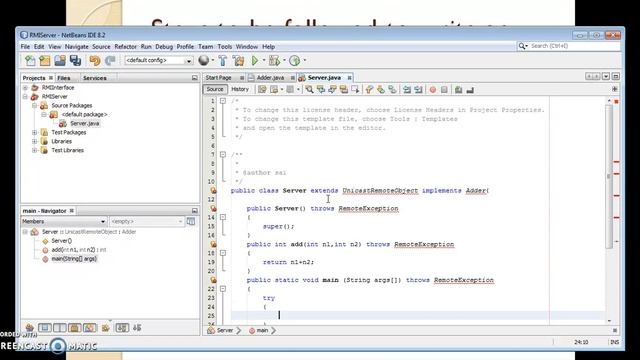This screenshot has height=360, width=640.
Task: Click the Redo toolbar icon
Action: coord(110,61)
